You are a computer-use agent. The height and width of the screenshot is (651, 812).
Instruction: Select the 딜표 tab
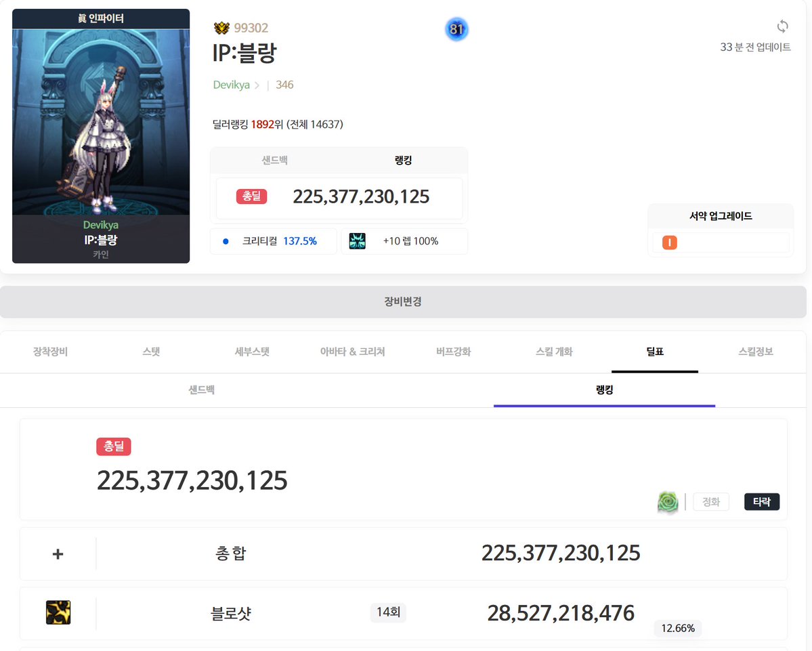coord(655,352)
